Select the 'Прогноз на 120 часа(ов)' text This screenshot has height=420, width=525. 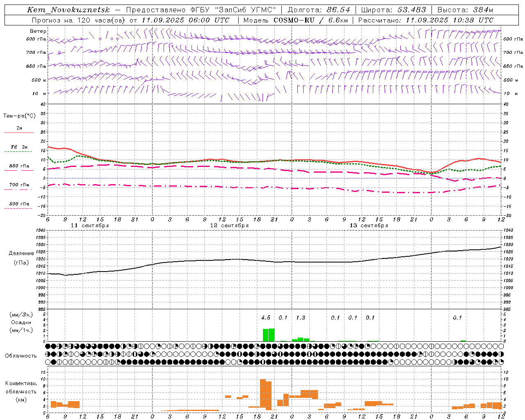pos(79,20)
